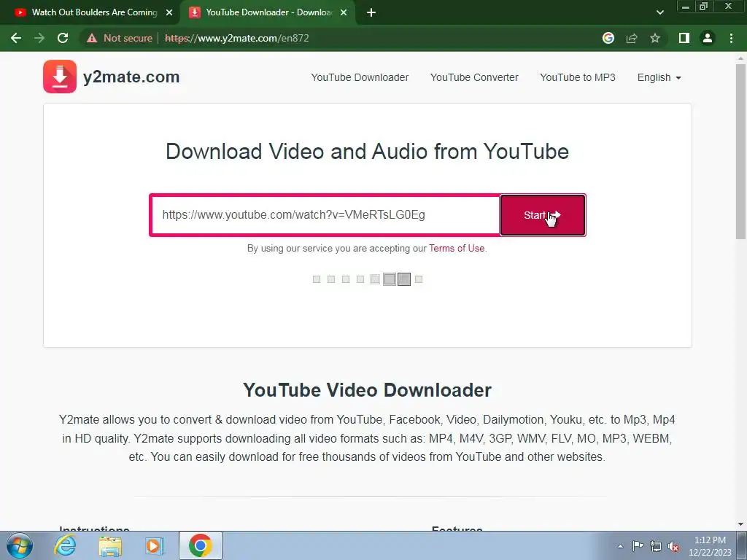The image size is (747, 560).
Task: Click the page vertical scrollbar thumb
Action: click(x=740, y=152)
